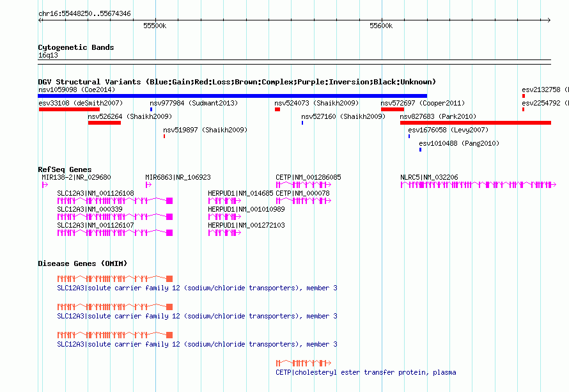
Task: Click the 55500k ruler label
Action: point(155,26)
